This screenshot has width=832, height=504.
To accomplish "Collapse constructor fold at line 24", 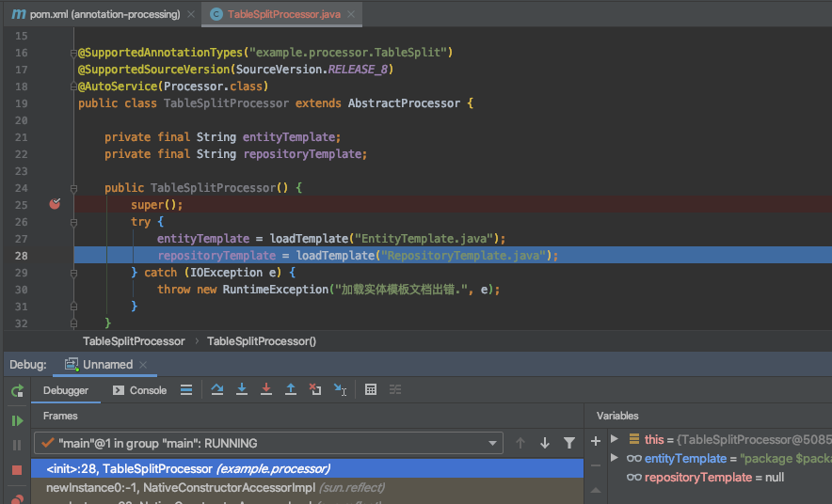I will [73, 188].
